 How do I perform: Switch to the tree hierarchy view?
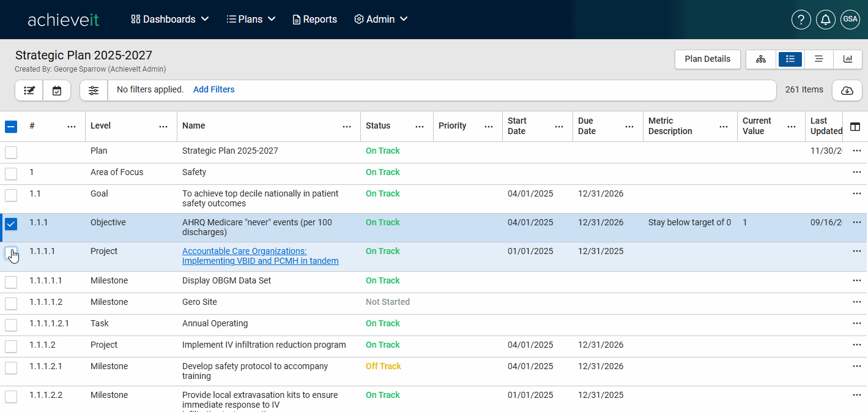761,59
